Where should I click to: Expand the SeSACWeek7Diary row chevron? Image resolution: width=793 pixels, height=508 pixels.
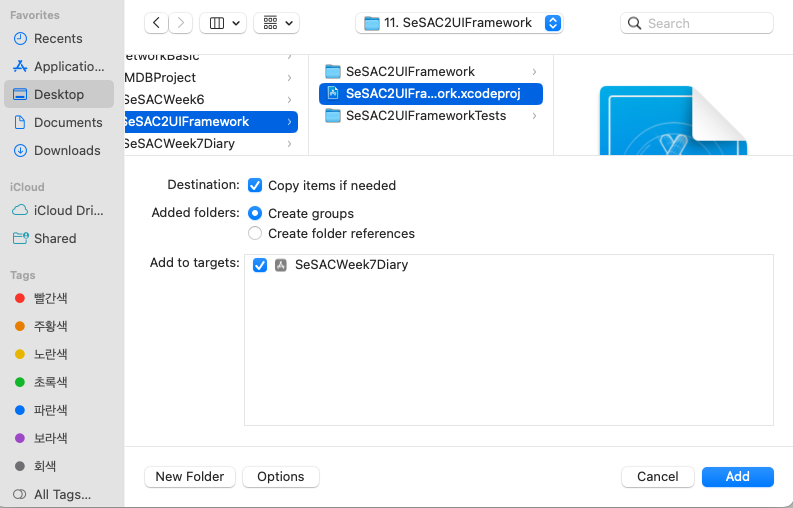(x=289, y=144)
